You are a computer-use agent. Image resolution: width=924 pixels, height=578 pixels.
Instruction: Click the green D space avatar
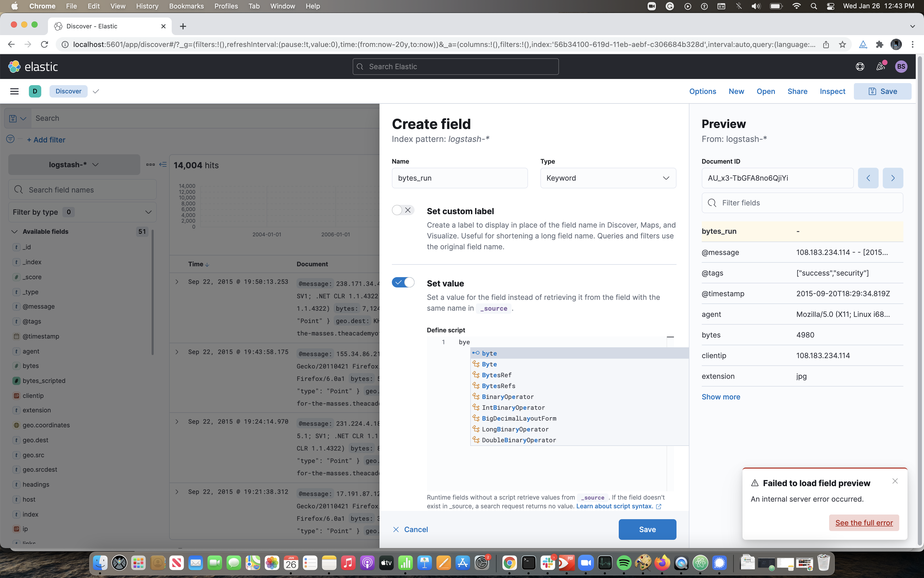[35, 91]
